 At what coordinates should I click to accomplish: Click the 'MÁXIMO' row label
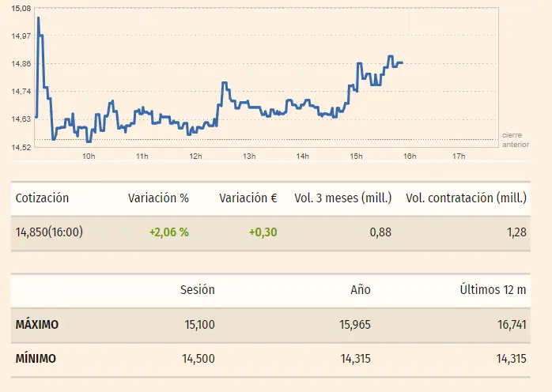(x=37, y=325)
